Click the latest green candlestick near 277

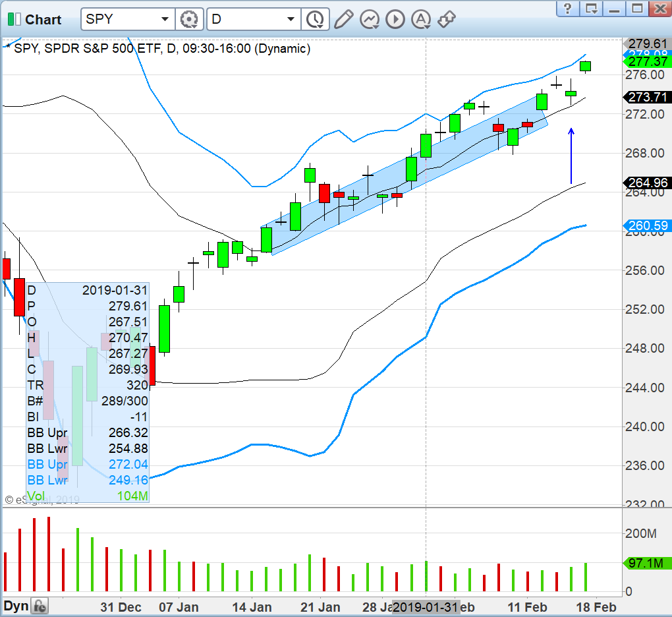point(586,66)
